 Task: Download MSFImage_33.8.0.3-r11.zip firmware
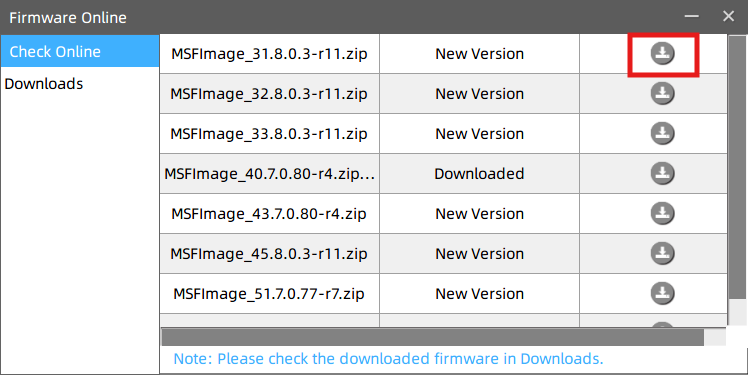pyautogui.click(x=663, y=134)
